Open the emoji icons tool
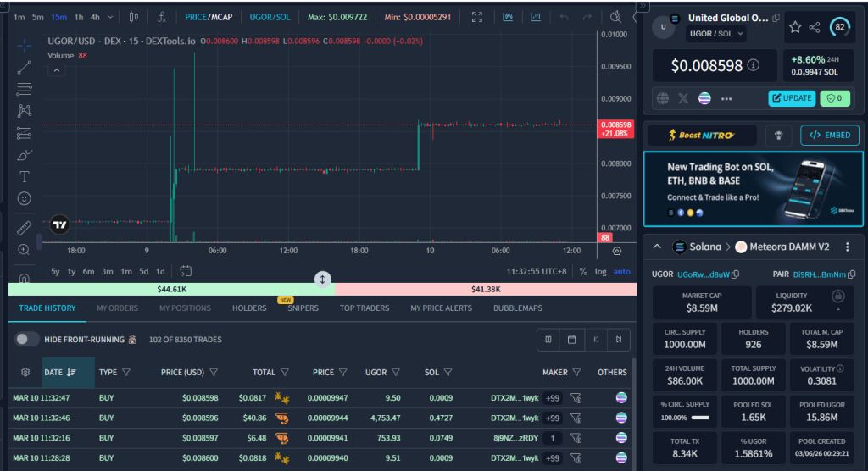Image resolution: width=868 pixels, height=471 pixels. click(25, 198)
